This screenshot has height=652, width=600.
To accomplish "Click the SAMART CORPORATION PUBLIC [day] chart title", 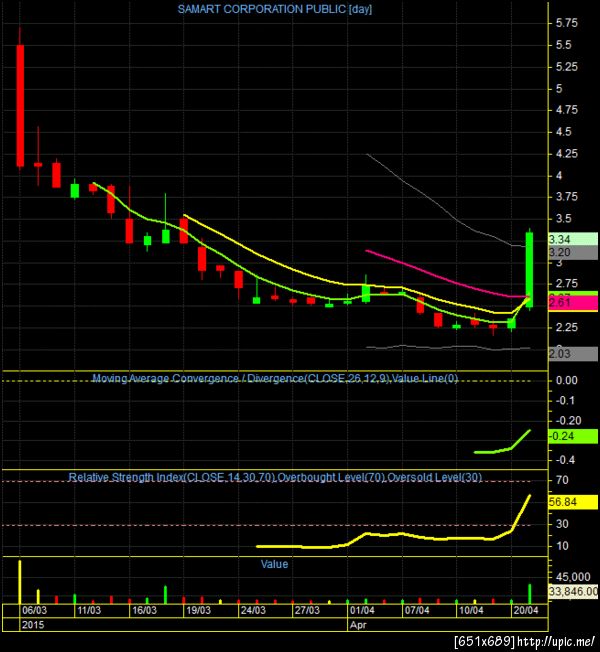I will [x=274, y=9].
